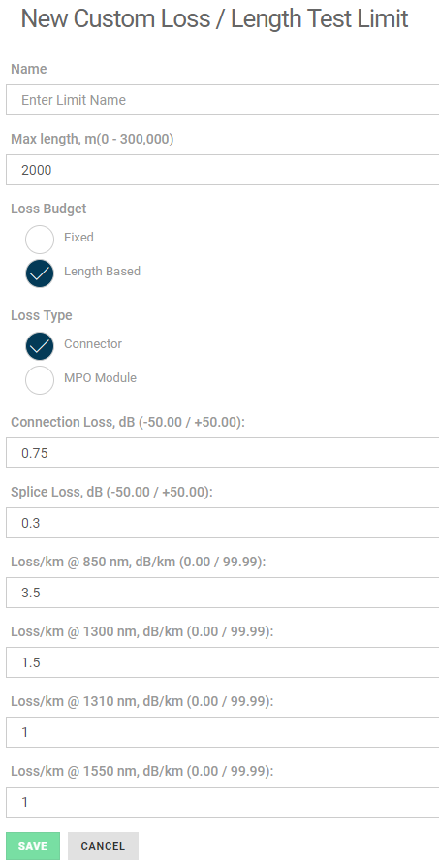The width and height of the screenshot is (439, 868).
Task: Click the Length Based label text
Action: click(103, 272)
